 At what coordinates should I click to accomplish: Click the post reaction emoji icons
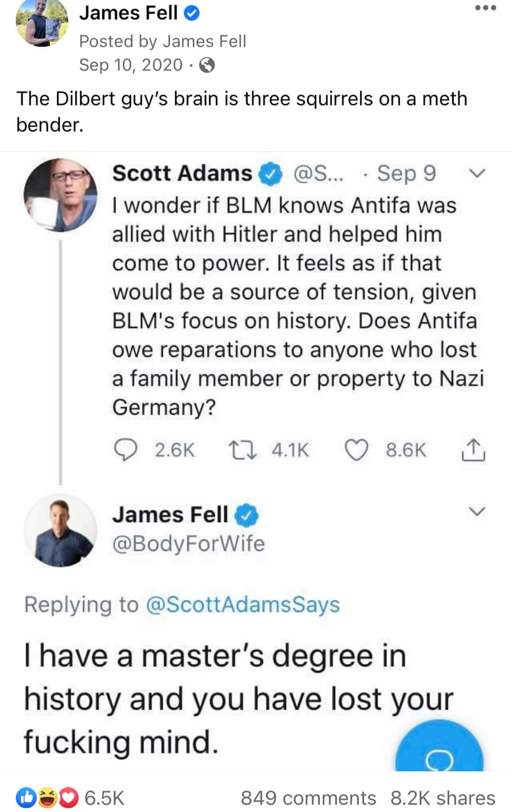tap(47, 798)
